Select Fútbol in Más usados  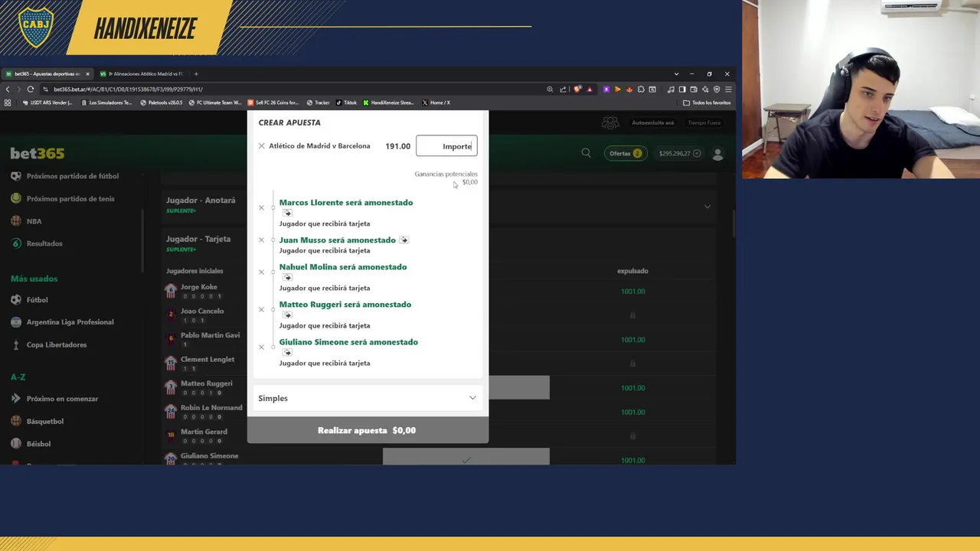pos(37,300)
